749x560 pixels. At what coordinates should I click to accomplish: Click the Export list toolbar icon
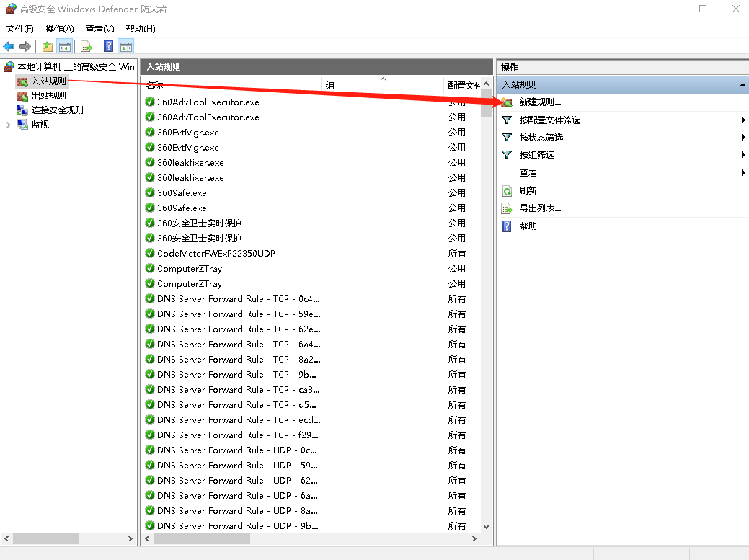coord(87,47)
